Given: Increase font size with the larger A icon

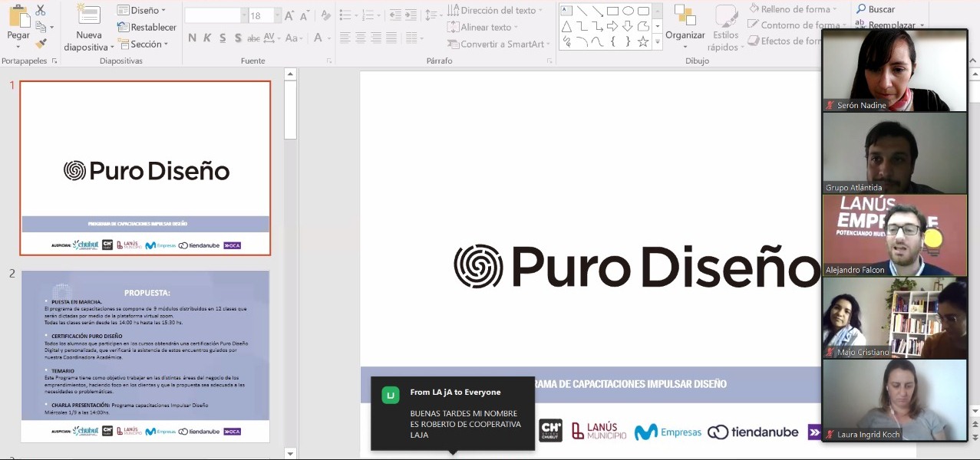Looking at the screenshot, I should [289, 16].
